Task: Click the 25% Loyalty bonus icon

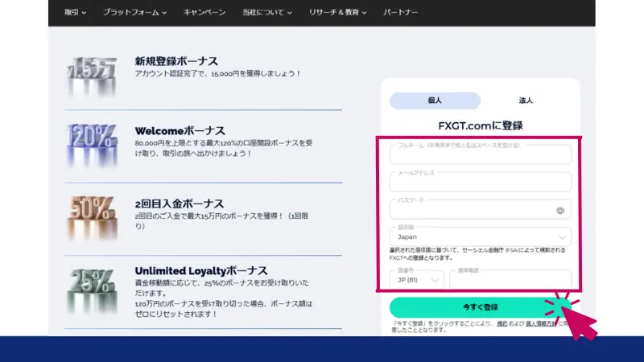Action: (x=92, y=290)
